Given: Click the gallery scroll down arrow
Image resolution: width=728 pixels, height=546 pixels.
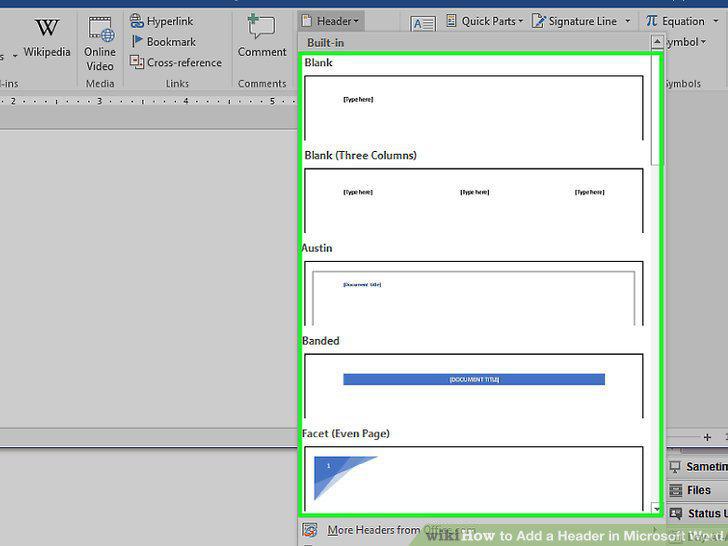Looking at the screenshot, I should tap(656, 508).
